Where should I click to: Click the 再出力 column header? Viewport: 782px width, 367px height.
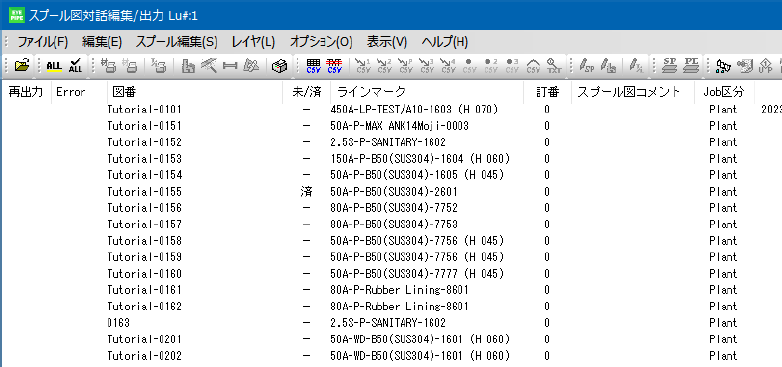click(26, 92)
